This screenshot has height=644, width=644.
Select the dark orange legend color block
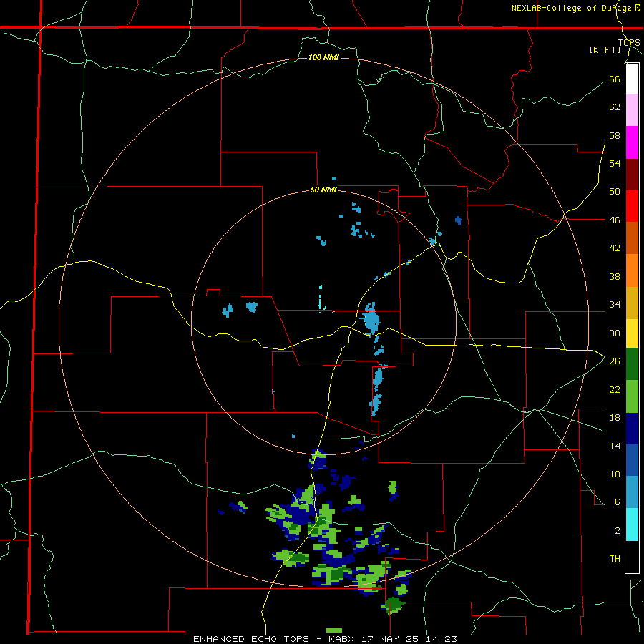632,238
